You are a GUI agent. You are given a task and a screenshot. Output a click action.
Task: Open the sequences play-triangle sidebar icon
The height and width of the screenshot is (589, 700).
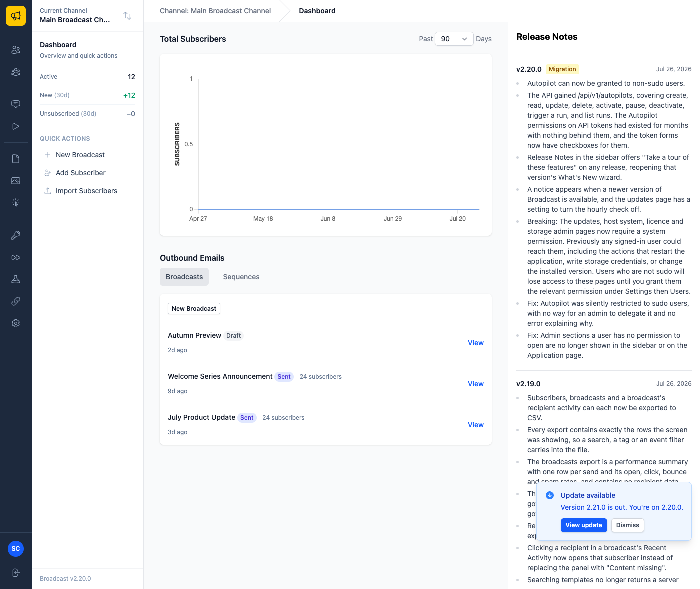point(16,126)
